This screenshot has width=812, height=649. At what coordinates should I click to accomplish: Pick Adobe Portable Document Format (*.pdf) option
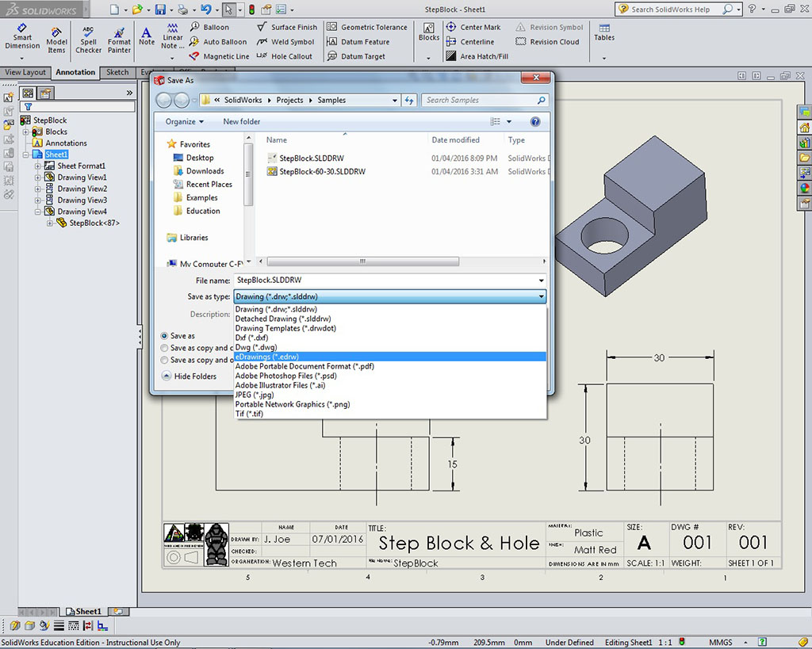tap(304, 366)
